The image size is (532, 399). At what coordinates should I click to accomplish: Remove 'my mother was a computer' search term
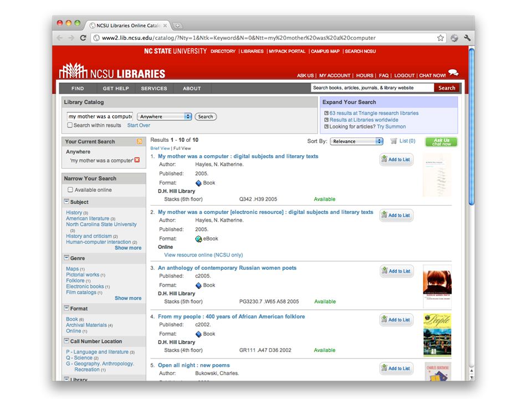click(137, 160)
